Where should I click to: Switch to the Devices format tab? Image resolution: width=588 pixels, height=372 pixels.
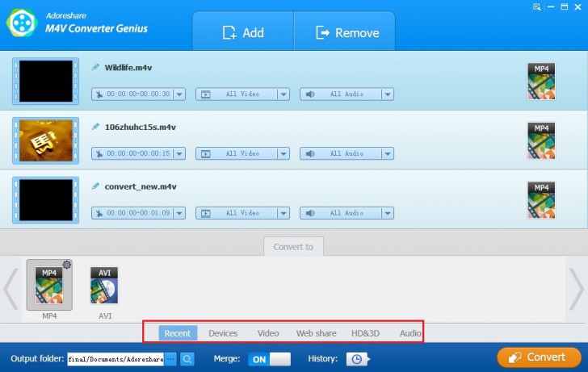[223, 333]
